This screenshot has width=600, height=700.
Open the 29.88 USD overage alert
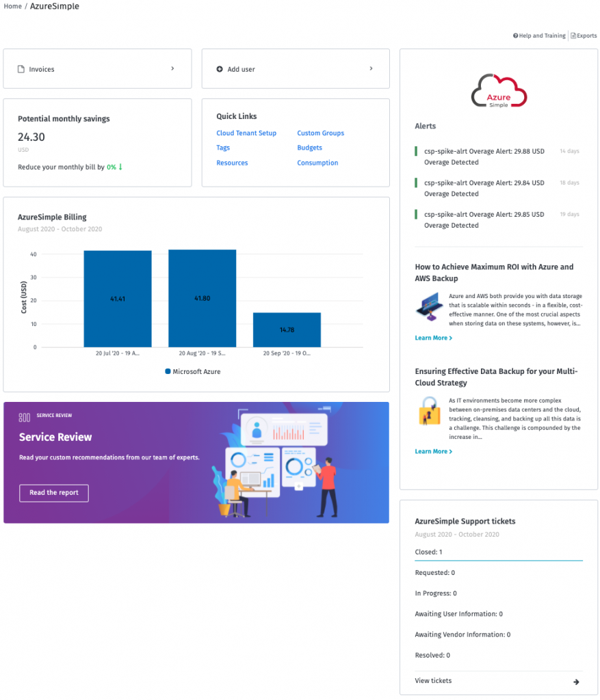(484, 157)
